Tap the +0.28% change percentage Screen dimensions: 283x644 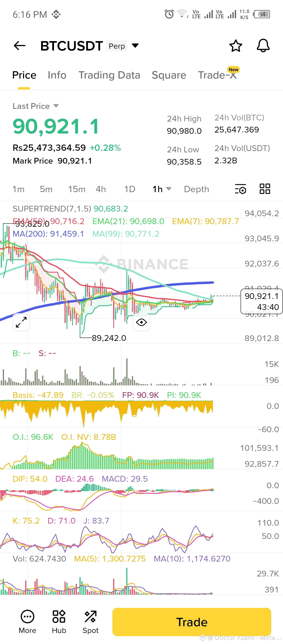tap(105, 148)
